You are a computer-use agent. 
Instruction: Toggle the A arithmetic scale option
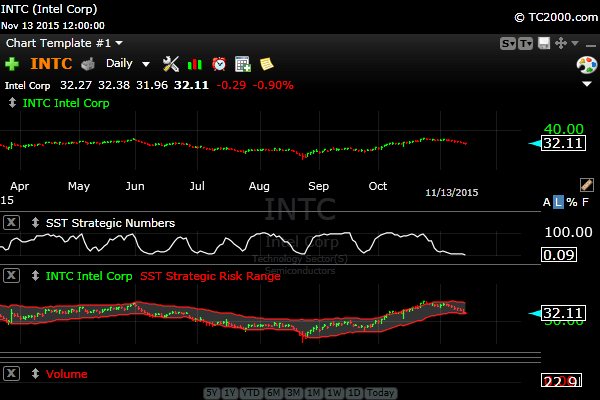tap(546, 202)
